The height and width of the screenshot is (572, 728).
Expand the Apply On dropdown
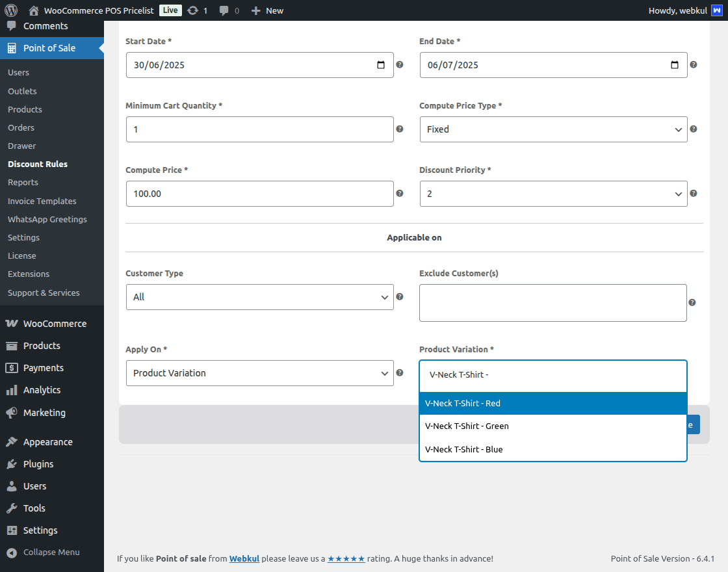[x=259, y=373]
